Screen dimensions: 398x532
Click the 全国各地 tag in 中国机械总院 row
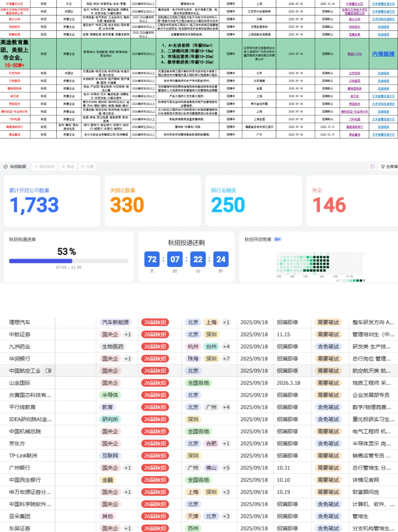click(x=198, y=431)
